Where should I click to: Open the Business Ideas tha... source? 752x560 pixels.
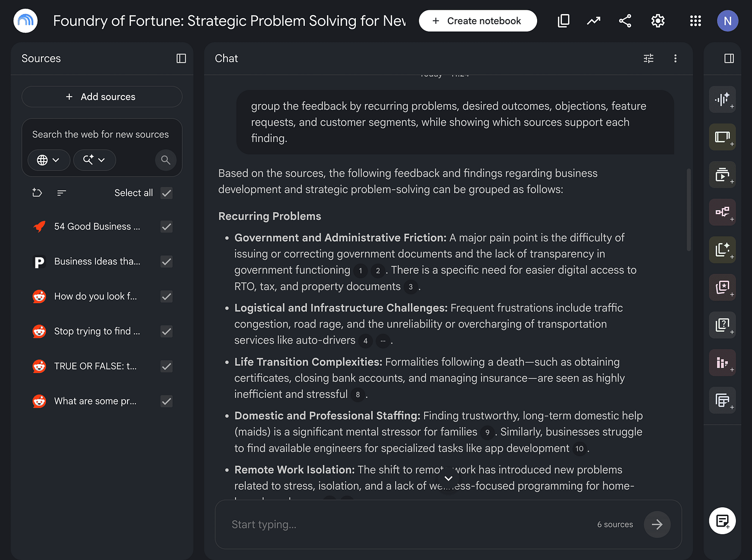[x=97, y=261]
